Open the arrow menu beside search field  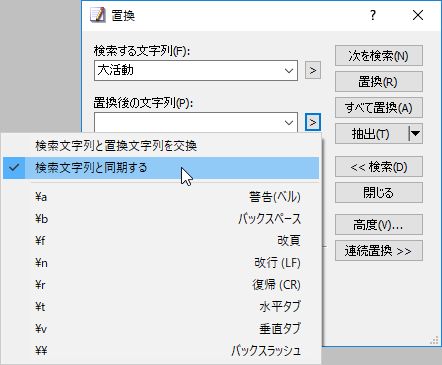[x=313, y=70]
